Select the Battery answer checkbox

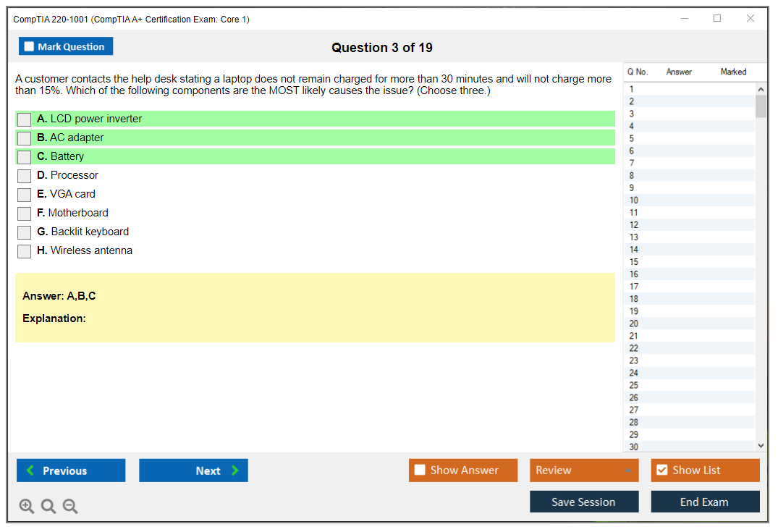tap(25, 157)
